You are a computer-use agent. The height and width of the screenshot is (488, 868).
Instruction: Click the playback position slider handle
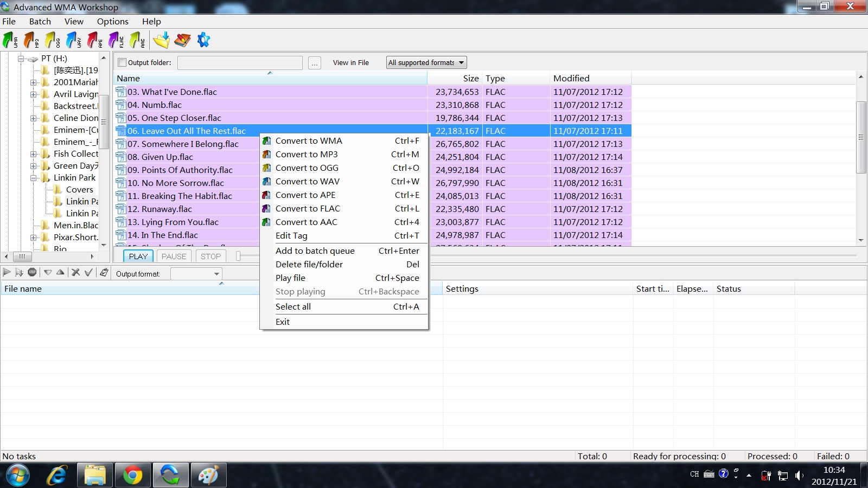coord(238,256)
